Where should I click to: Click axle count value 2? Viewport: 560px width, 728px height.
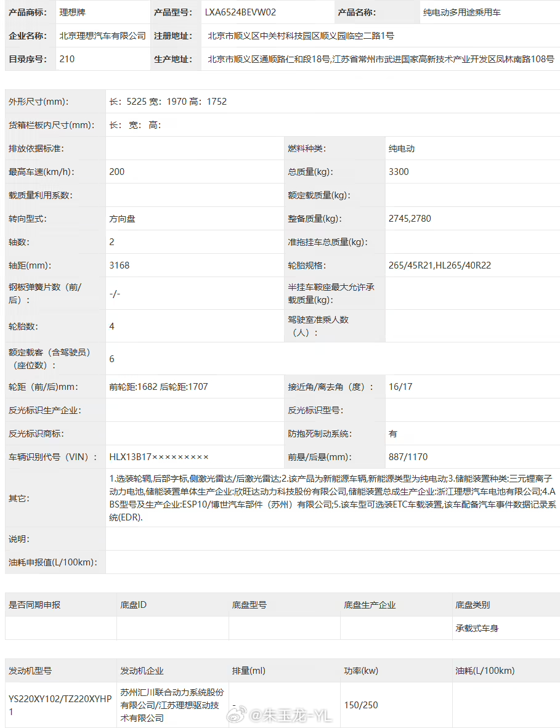pos(112,242)
